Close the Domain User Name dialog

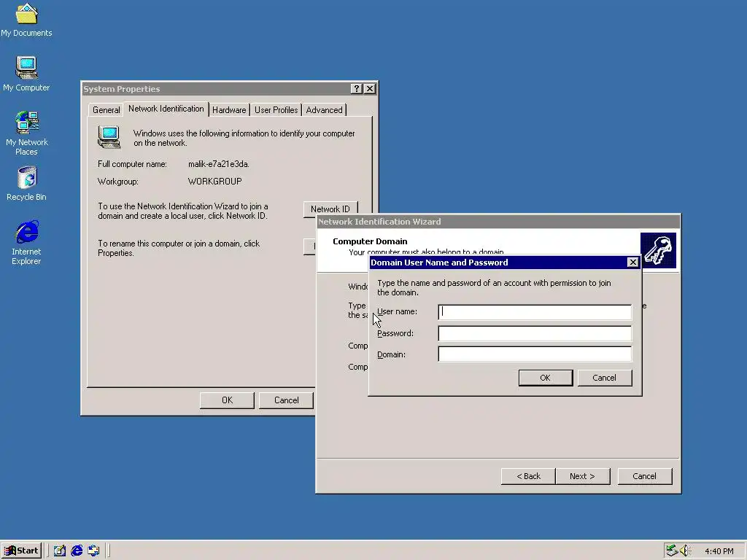(x=632, y=262)
